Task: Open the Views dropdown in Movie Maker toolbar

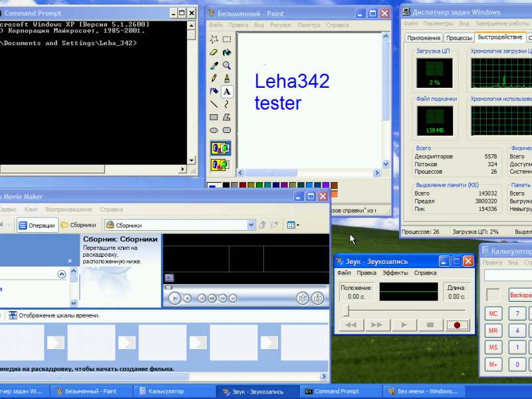Action: click(x=293, y=225)
